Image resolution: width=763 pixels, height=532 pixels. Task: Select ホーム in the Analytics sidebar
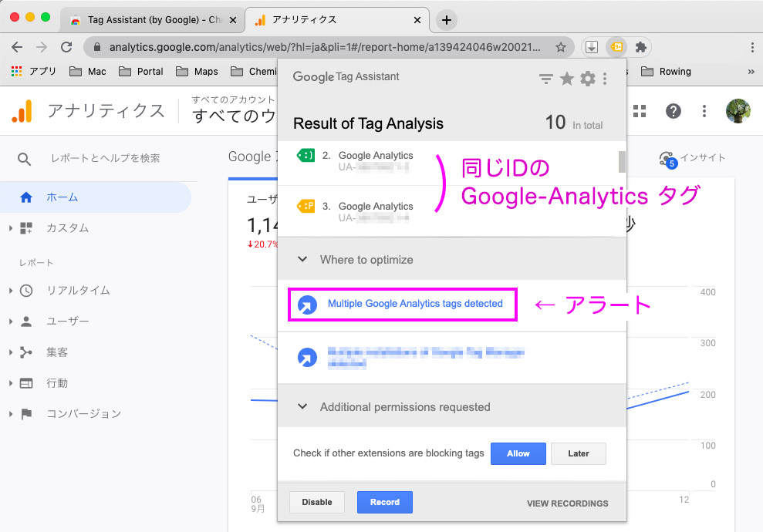[96, 197]
